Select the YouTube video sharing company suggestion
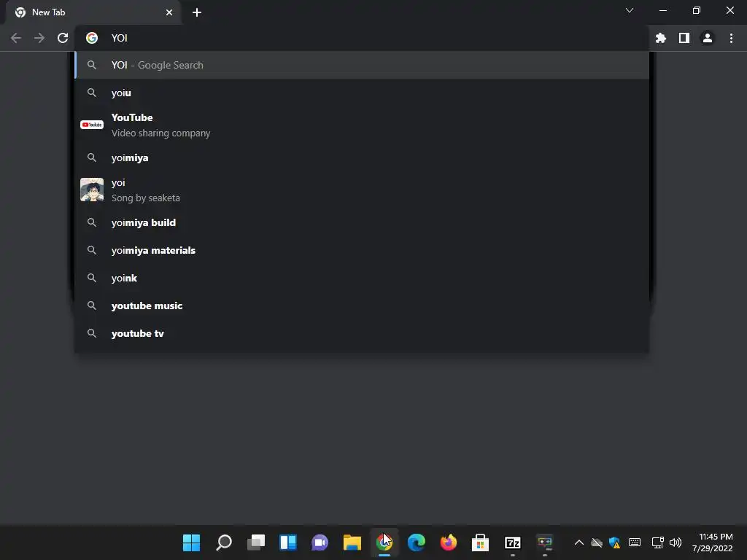Screen dimensions: 747x560 [x=362, y=125]
